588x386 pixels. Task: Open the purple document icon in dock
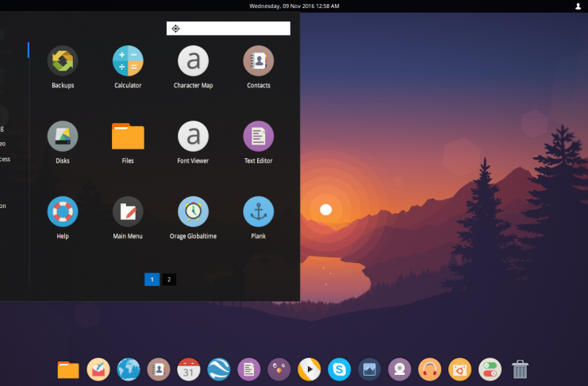coord(249,369)
